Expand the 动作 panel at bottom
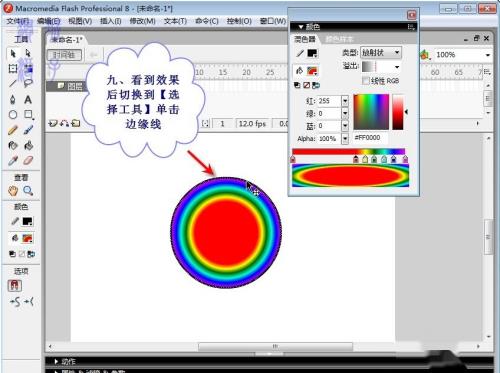The image size is (500, 373). pos(56,362)
